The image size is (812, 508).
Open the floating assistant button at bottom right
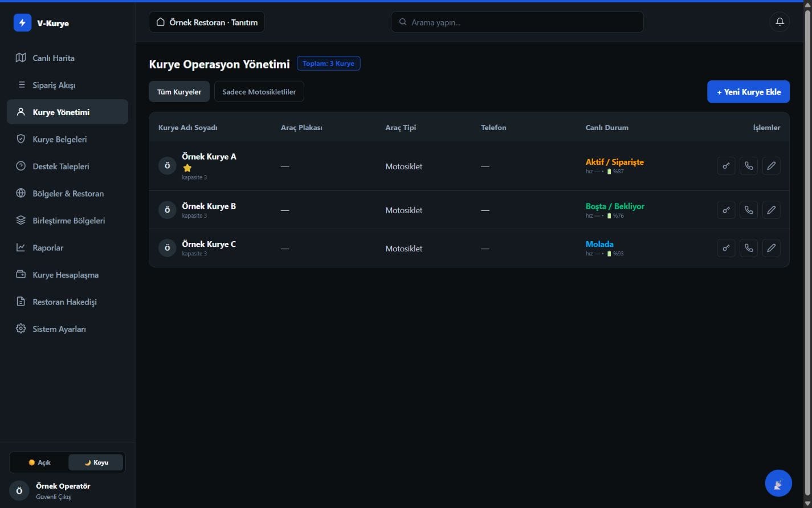pyautogui.click(x=778, y=483)
